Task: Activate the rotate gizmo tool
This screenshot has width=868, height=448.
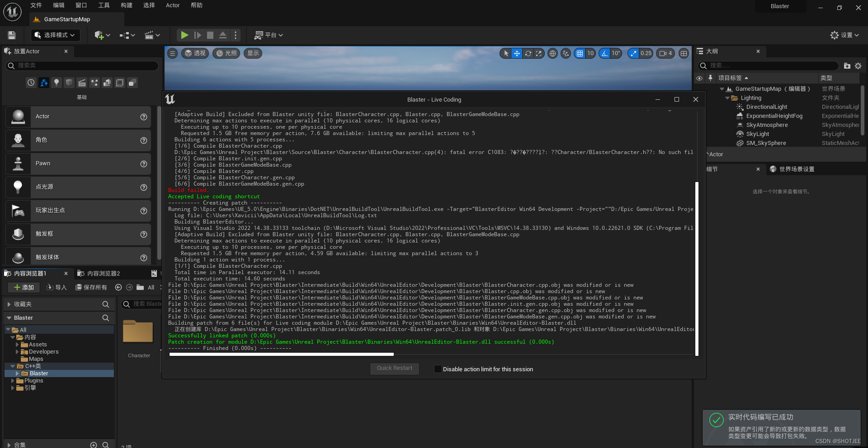Action: (528, 53)
